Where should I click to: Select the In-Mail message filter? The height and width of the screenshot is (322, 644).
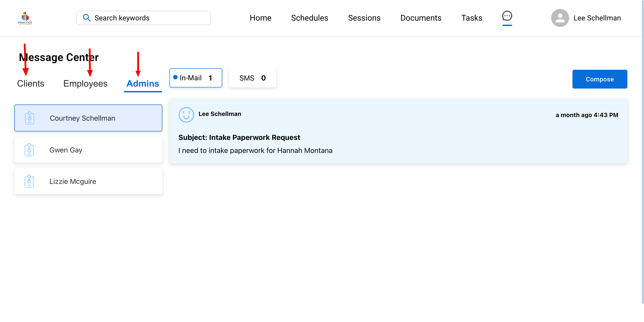coord(196,78)
